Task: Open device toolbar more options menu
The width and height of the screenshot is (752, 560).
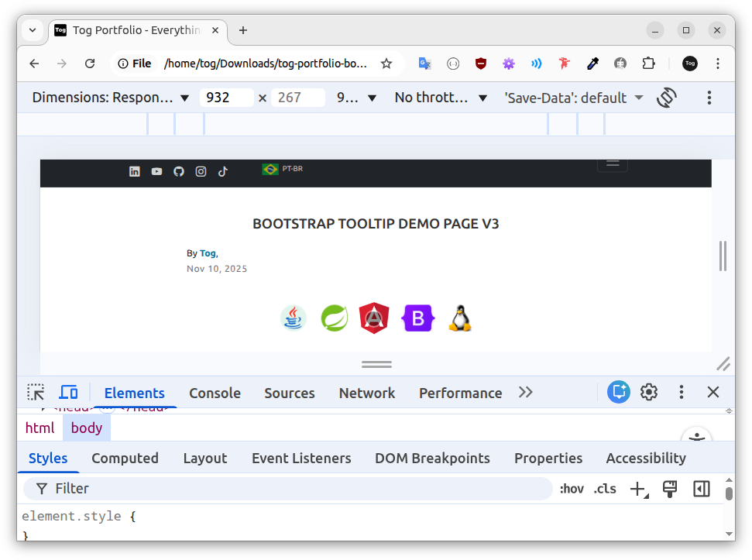Action: point(709,98)
